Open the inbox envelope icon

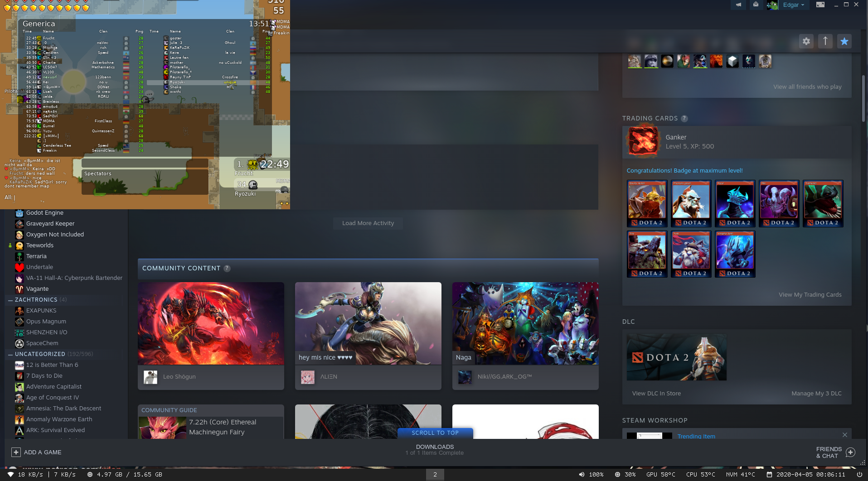click(756, 5)
